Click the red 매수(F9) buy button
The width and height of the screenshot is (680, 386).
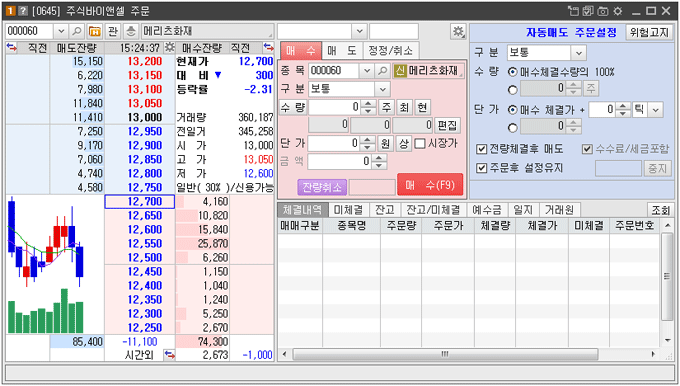(x=430, y=186)
